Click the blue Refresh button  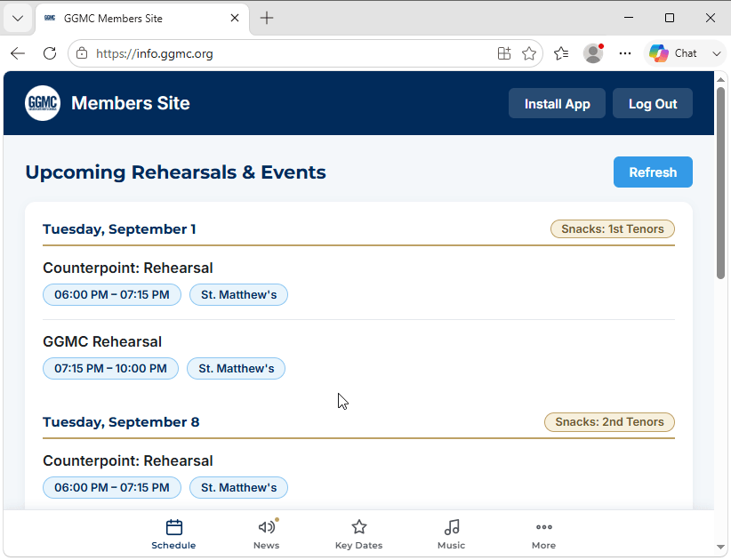point(653,172)
